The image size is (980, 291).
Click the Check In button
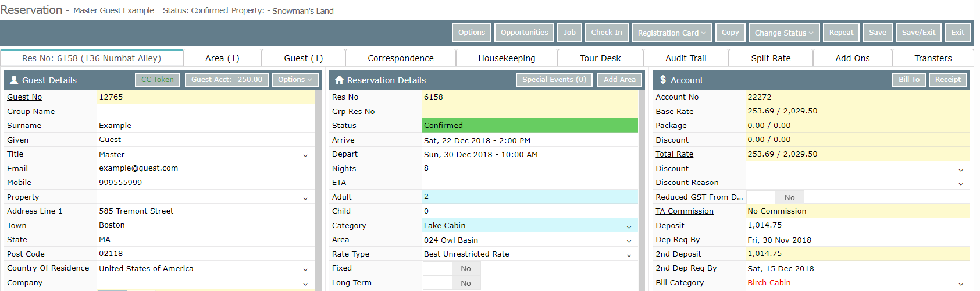click(607, 33)
